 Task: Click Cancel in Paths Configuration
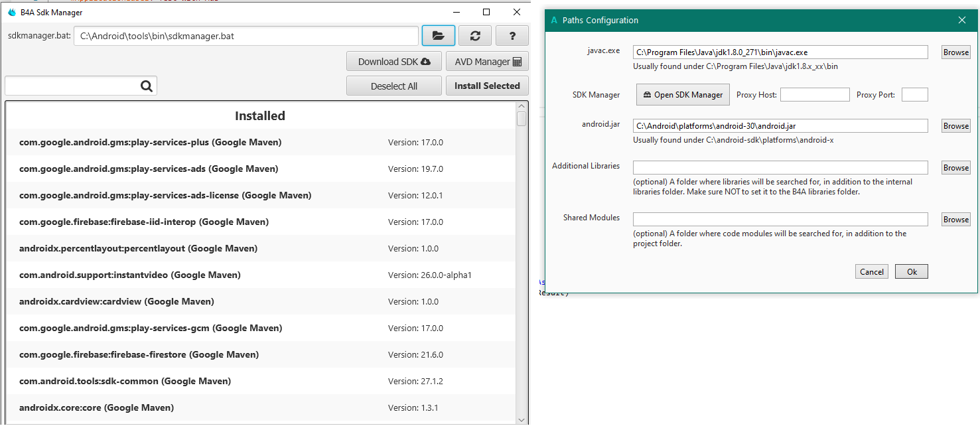(872, 271)
